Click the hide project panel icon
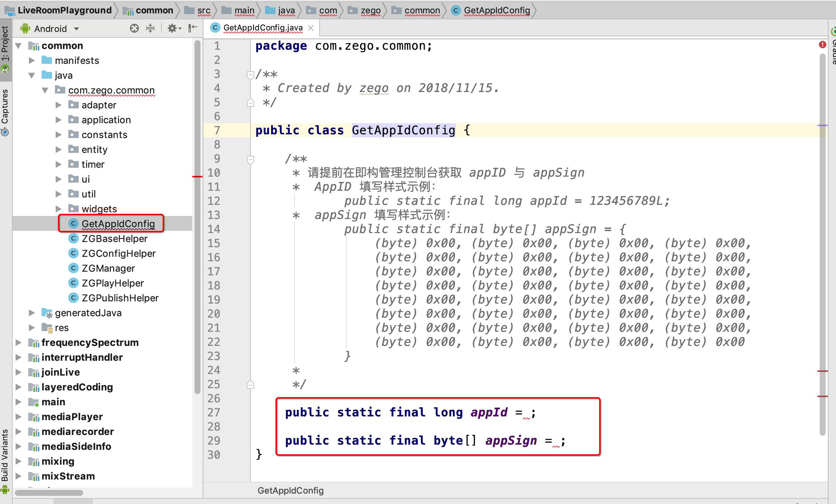This screenshot has height=504, width=836. (x=193, y=28)
